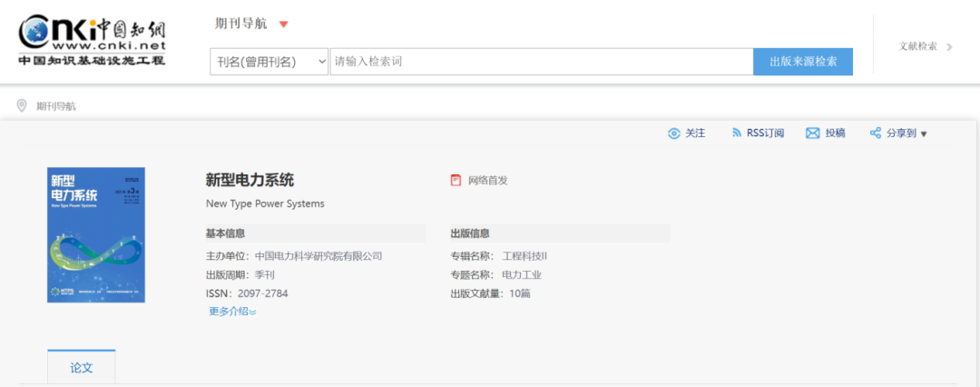Viewport: 980px width, 387px height.
Task: Click the RSS订阅 link
Action: (x=766, y=134)
